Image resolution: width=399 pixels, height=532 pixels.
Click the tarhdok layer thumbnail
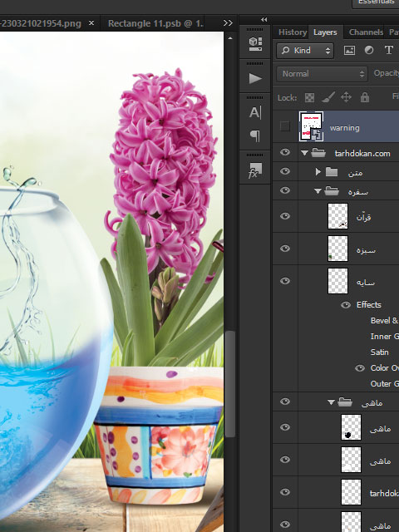[351, 492]
